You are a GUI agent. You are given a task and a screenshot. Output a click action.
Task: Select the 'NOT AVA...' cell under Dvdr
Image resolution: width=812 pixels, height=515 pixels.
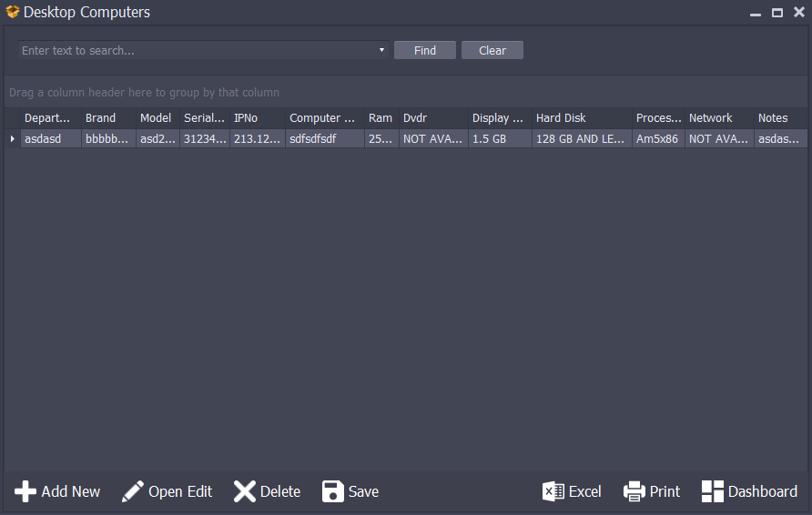(433, 138)
